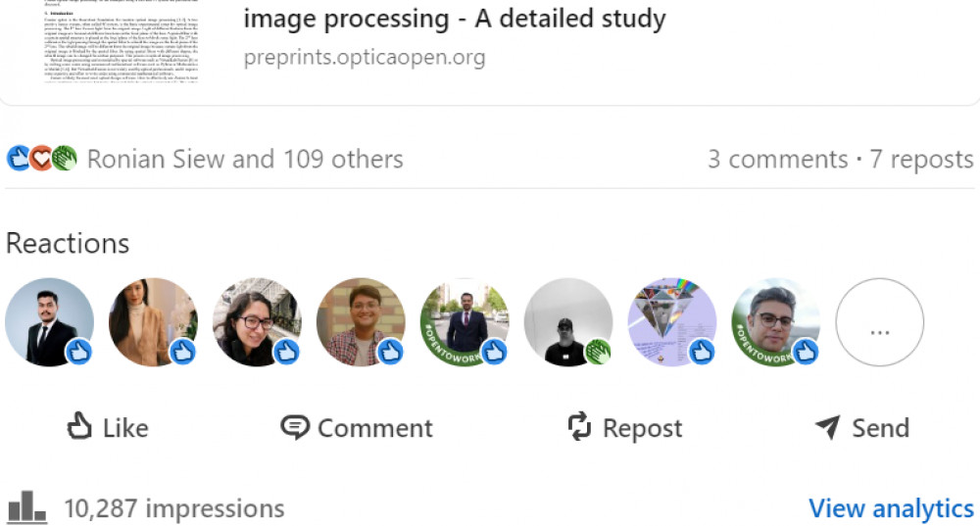The height and width of the screenshot is (526, 980).
Task: Open Ronian Siew and 109 others list
Action: click(x=245, y=159)
